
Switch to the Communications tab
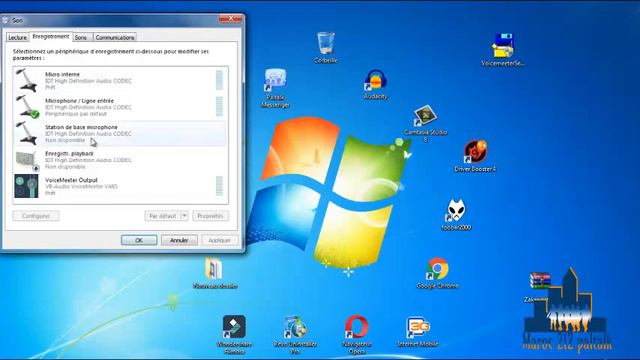pyautogui.click(x=115, y=38)
